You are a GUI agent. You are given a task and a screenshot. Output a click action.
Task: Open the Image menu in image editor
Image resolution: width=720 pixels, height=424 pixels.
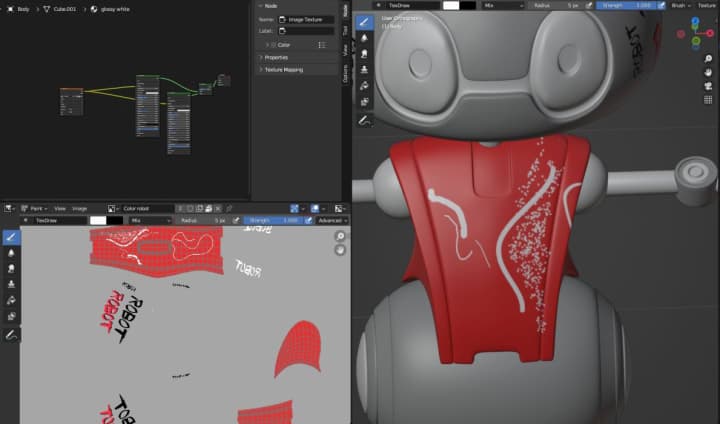click(x=79, y=208)
